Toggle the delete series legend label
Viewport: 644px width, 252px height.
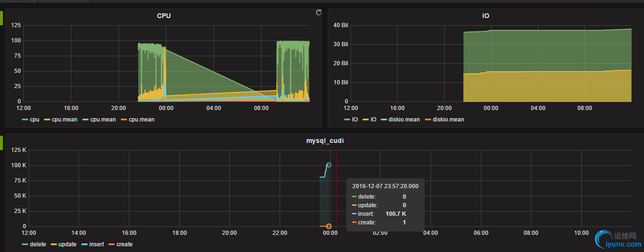click(38, 244)
